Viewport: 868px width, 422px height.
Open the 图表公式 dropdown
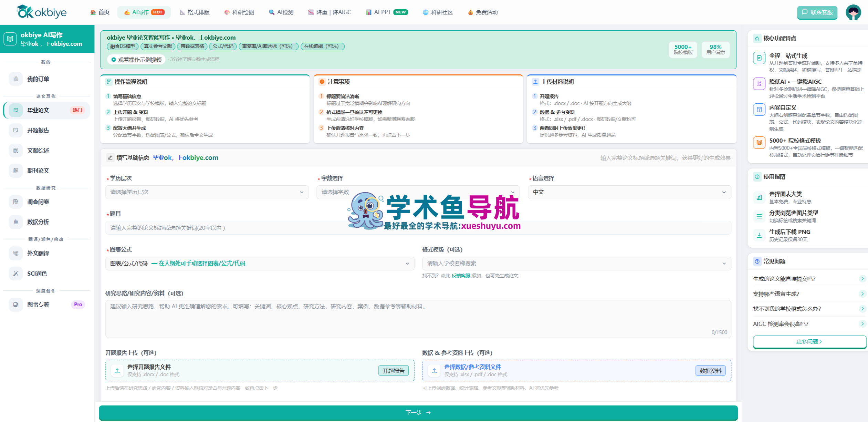pyautogui.click(x=260, y=264)
